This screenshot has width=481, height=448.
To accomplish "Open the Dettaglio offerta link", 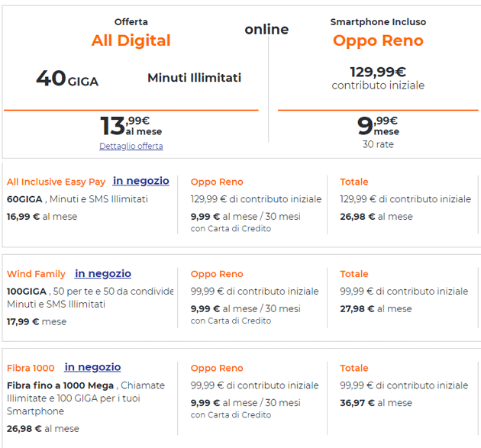I will tap(131, 146).
